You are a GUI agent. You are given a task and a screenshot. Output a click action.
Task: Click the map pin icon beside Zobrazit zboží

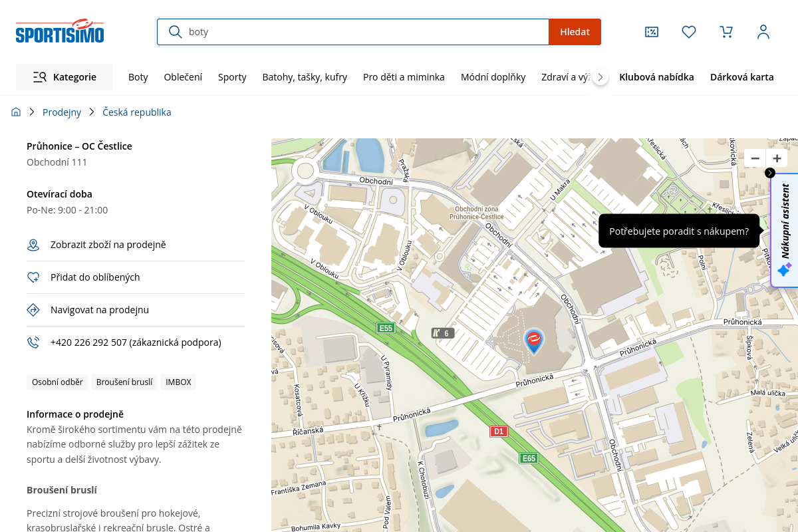pyautogui.click(x=33, y=245)
